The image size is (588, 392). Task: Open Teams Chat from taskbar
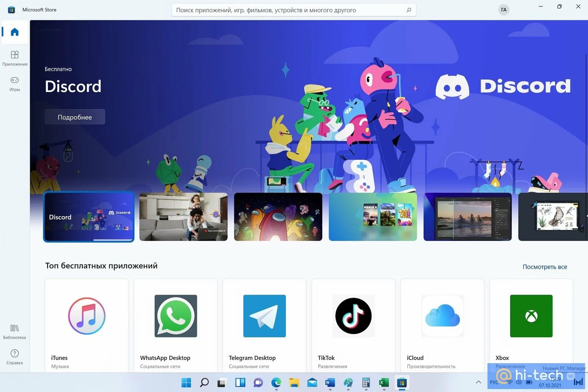pos(258,383)
